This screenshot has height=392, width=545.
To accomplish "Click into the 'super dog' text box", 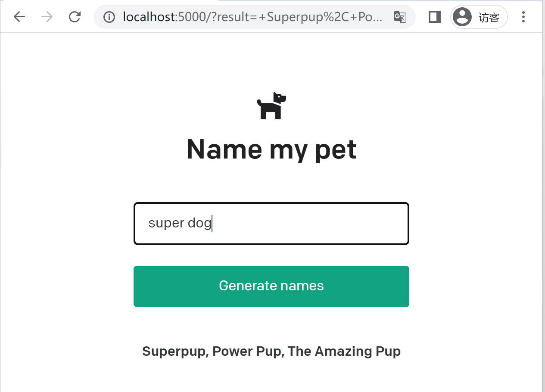I will coord(302,224).
